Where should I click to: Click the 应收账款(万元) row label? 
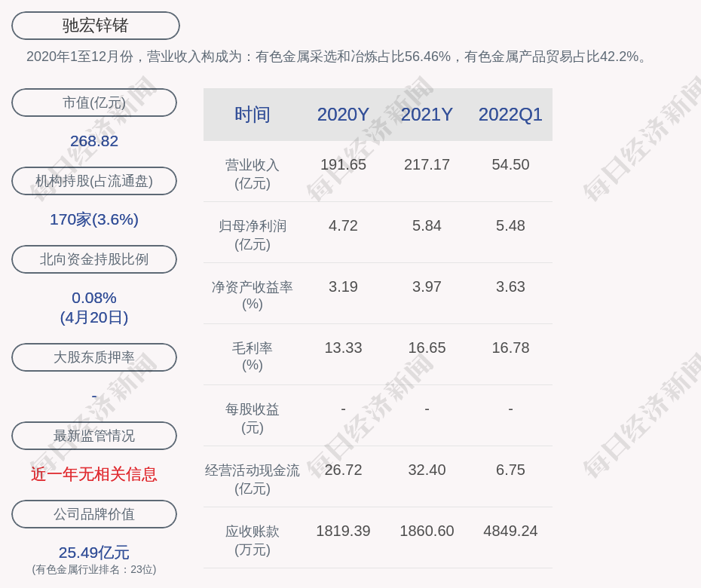pyautogui.click(x=253, y=541)
